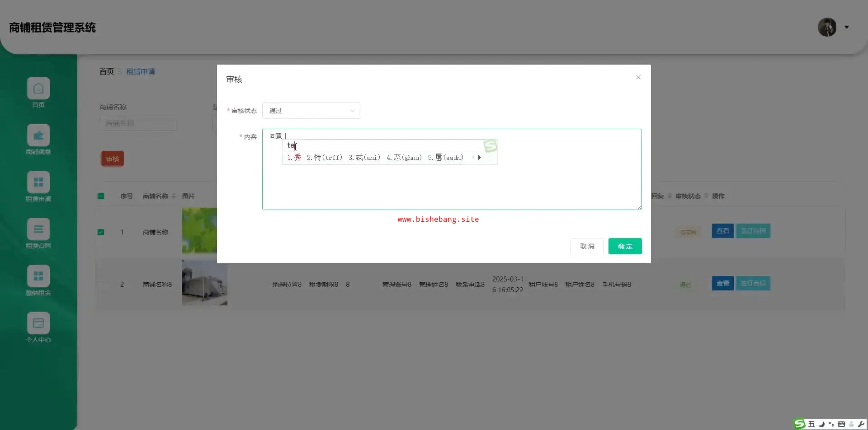Screen dimensions: 868x430
Task: Open the 审核状态 dropdown showing 通过
Action: click(x=311, y=111)
